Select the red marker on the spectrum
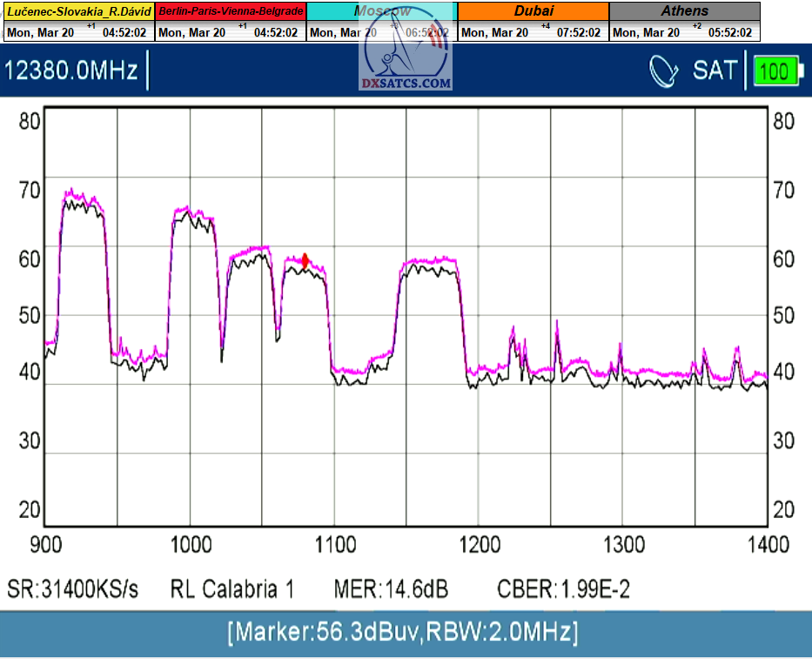 pyautogui.click(x=305, y=260)
